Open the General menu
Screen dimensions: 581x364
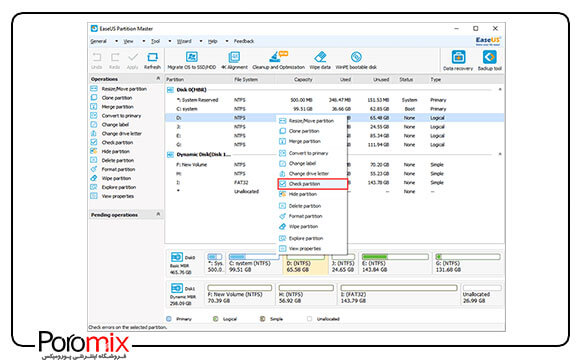(99, 41)
